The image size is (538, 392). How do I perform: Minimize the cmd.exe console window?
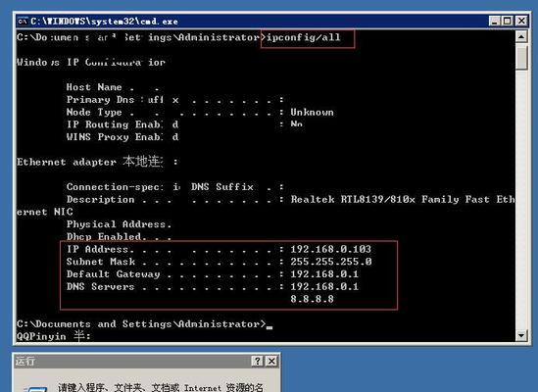[x=495, y=22]
